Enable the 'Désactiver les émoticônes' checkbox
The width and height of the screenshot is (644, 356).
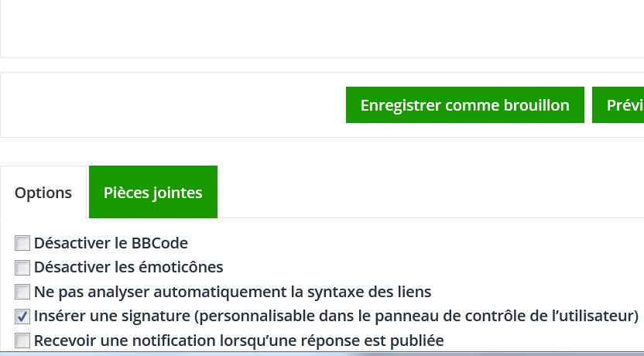click(x=22, y=268)
